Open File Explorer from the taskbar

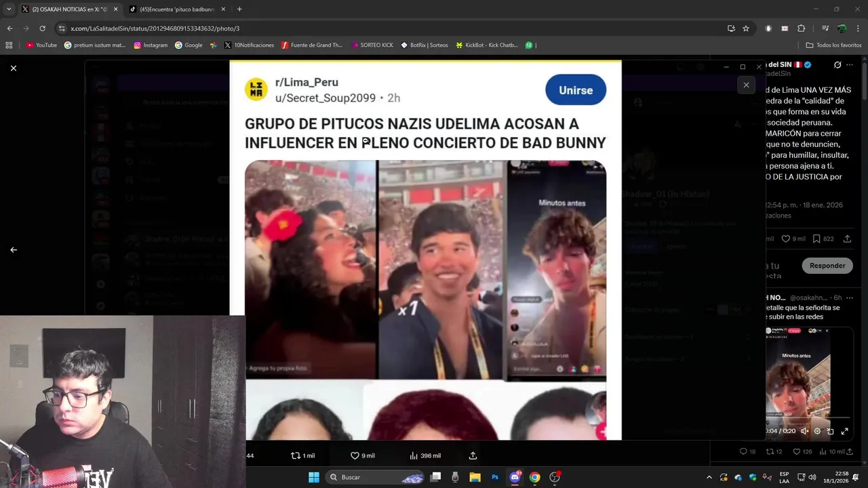click(x=475, y=477)
